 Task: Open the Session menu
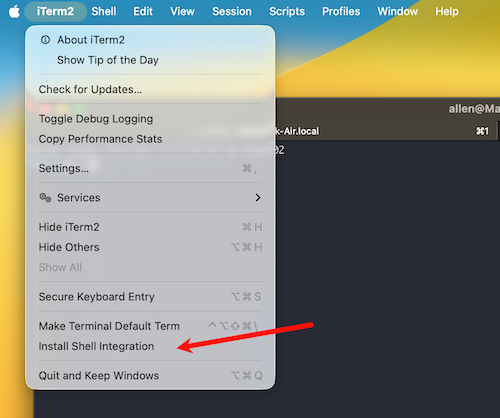232,12
